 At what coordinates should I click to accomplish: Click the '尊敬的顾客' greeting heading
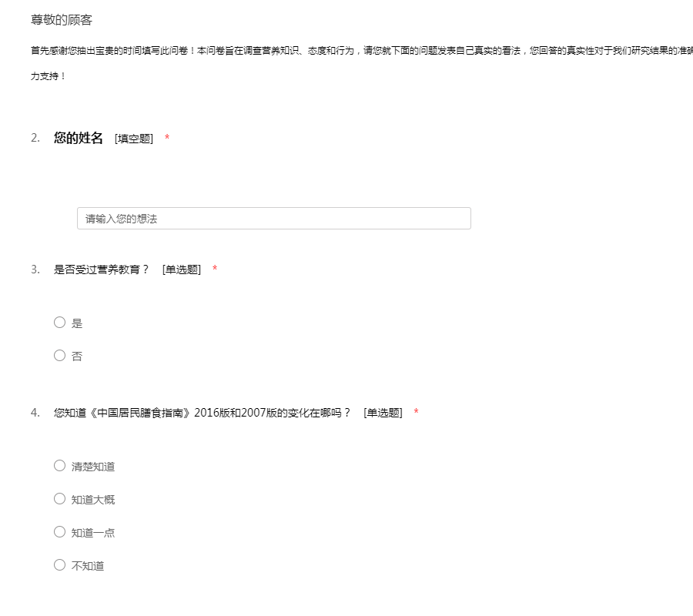(62, 20)
